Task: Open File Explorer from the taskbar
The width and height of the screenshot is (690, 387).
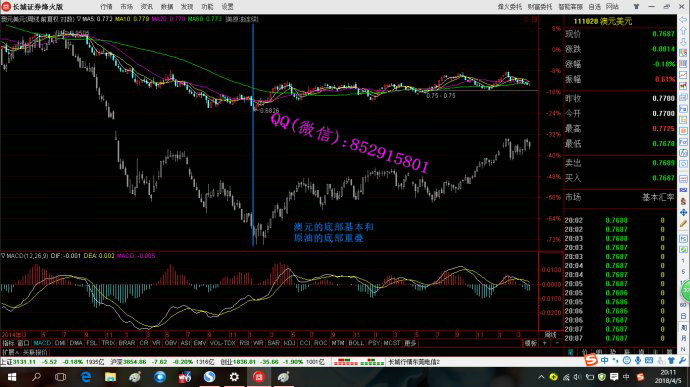Action: [110, 377]
